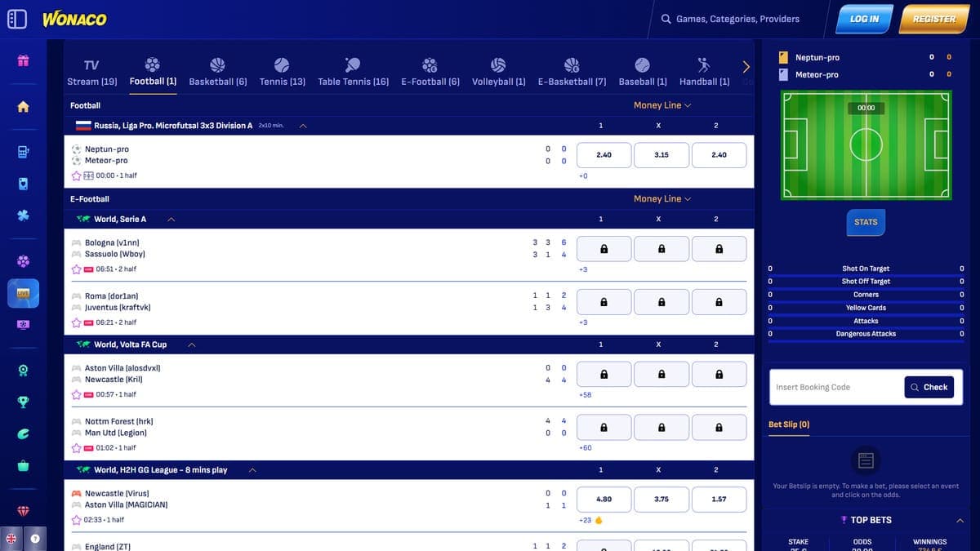Image resolution: width=980 pixels, height=551 pixels.
Task: Select the Bet Slip (0) tab
Action: (789, 424)
